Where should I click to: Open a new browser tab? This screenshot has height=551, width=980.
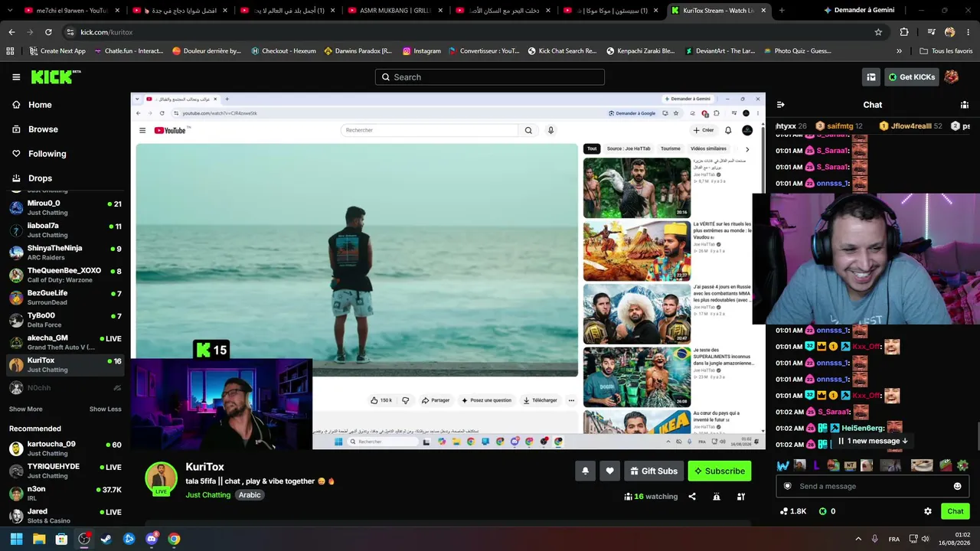click(x=783, y=11)
